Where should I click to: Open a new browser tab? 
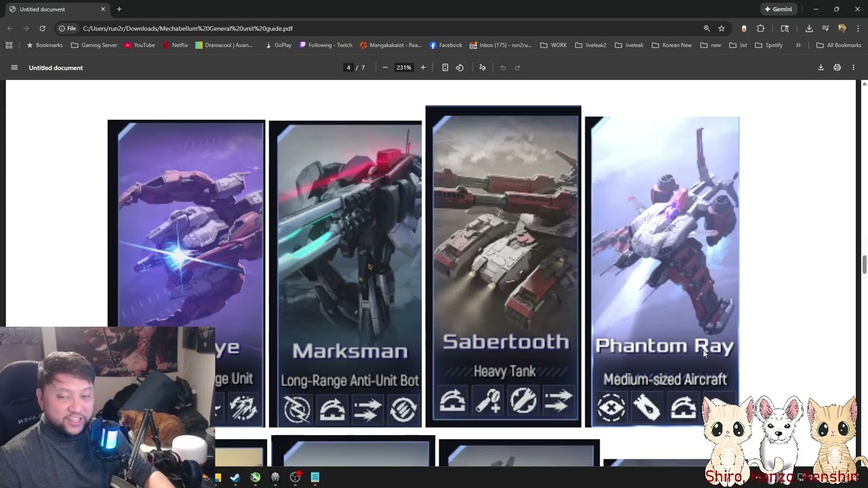tap(119, 9)
